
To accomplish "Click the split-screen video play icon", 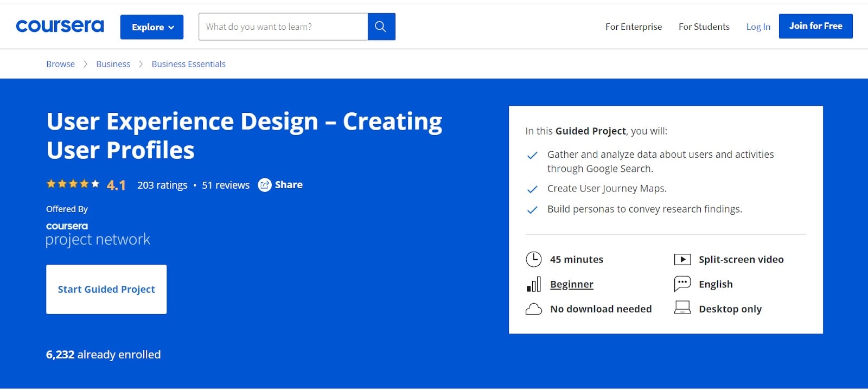I will pyautogui.click(x=682, y=259).
